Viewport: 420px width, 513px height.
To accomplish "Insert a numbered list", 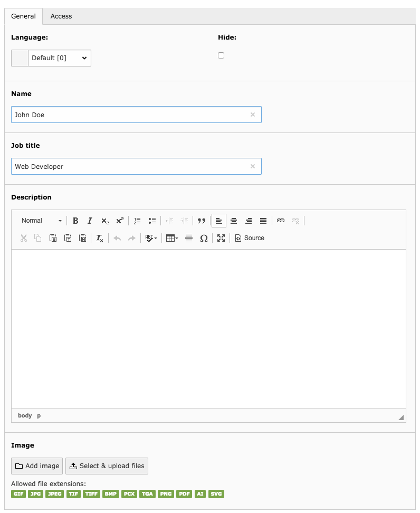I will (x=137, y=221).
